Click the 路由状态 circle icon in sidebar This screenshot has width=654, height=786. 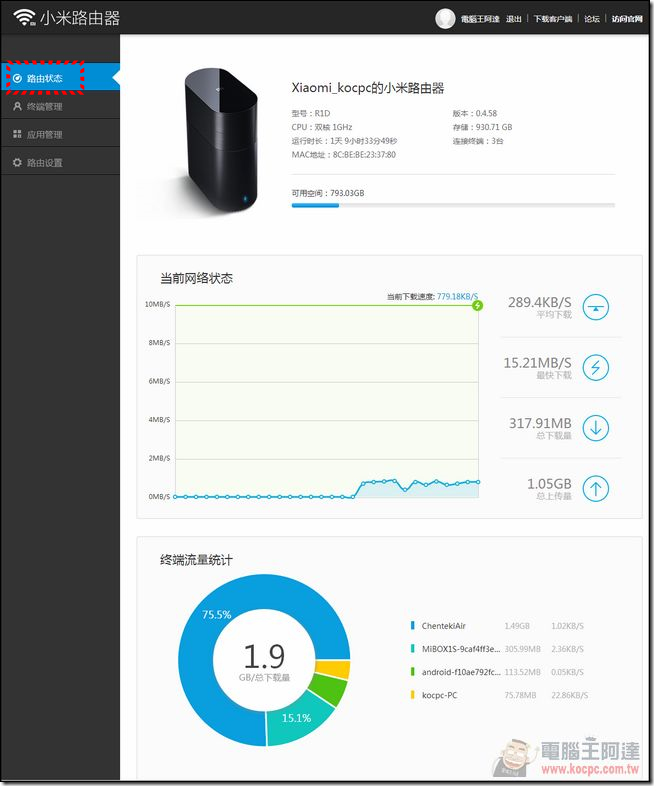click(x=17, y=78)
